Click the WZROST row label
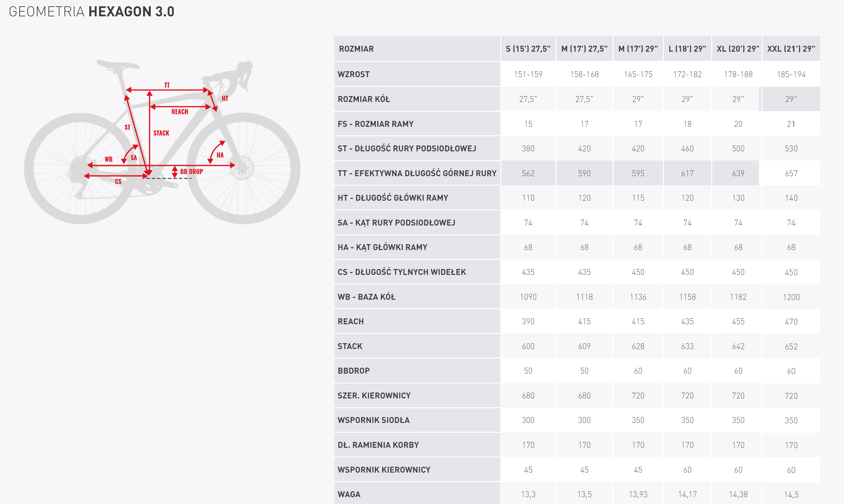This screenshot has width=844, height=504. [353, 75]
